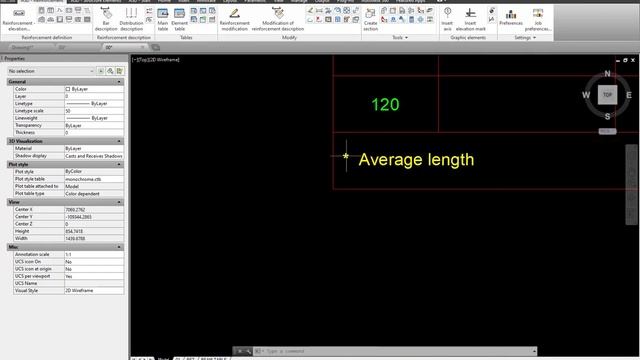Click the Lineweight ByLayer value
Screen dimensions: 640x360
point(94,118)
